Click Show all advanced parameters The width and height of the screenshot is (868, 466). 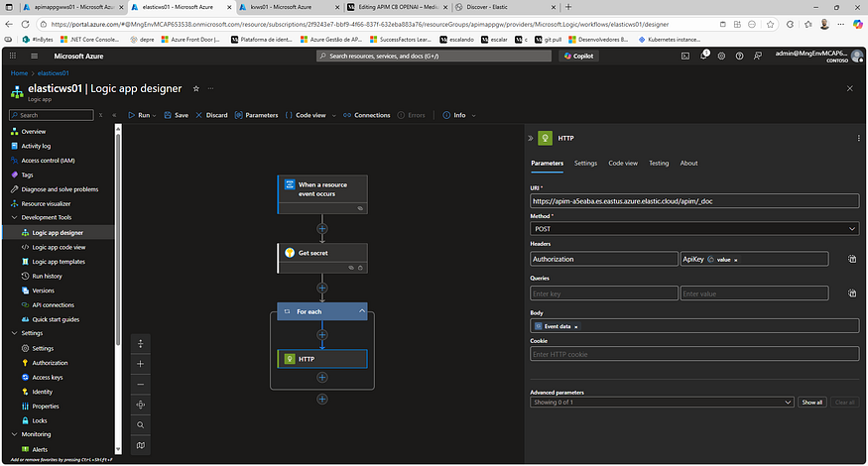click(x=812, y=403)
